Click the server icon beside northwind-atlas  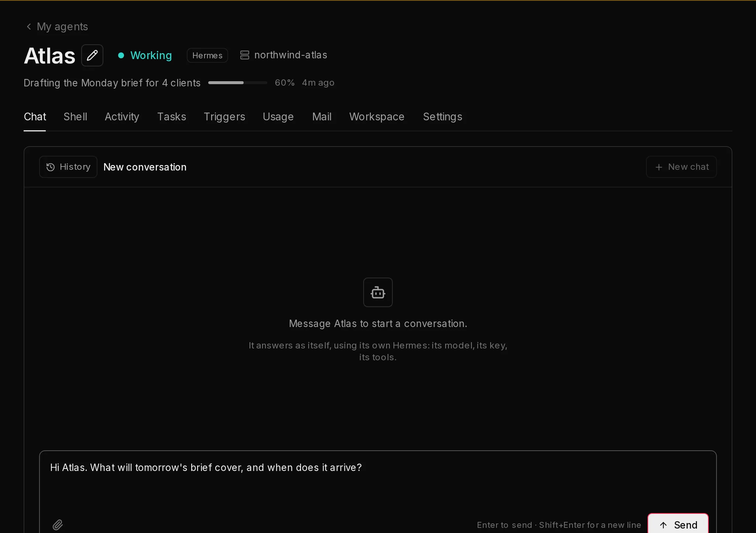[x=244, y=55]
